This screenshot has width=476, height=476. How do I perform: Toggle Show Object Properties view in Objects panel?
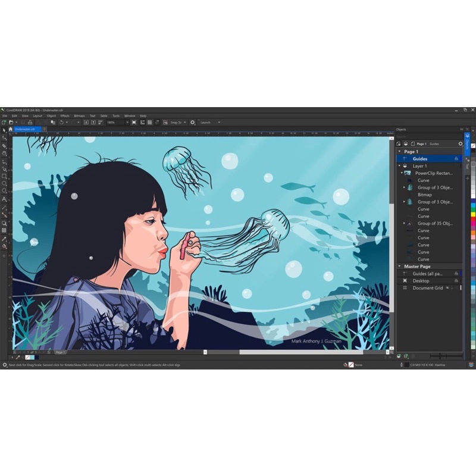coord(399,143)
